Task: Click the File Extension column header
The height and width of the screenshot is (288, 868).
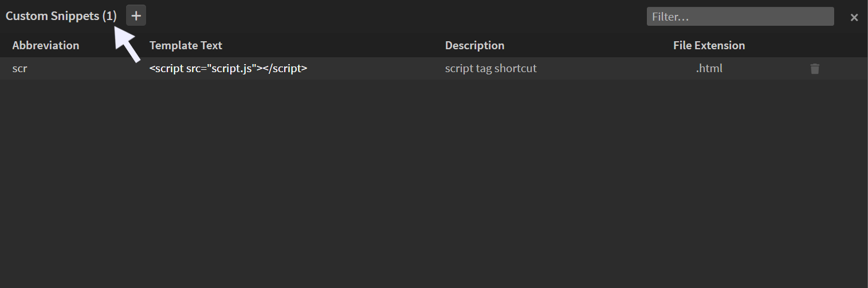Action: click(x=709, y=45)
